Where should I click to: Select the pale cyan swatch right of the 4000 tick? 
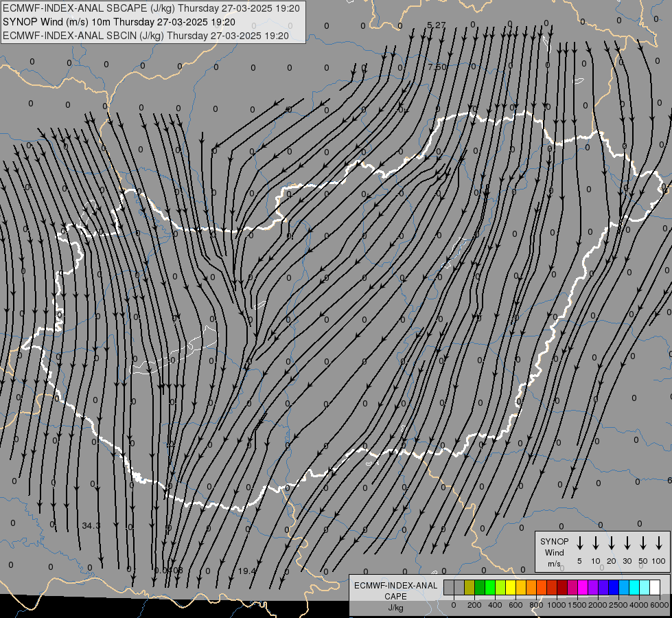click(645, 587)
